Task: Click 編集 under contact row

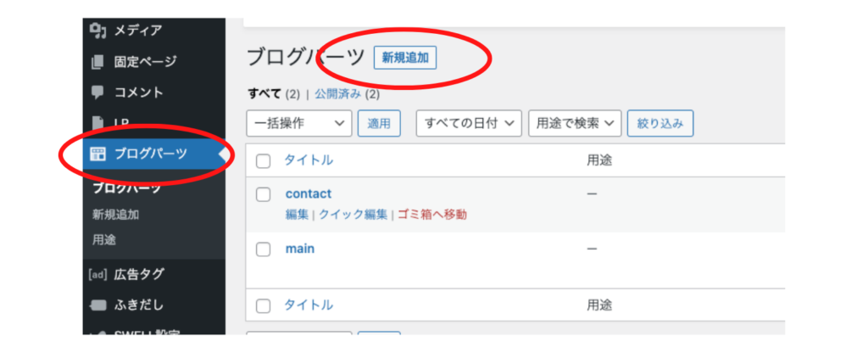Action: click(x=297, y=215)
